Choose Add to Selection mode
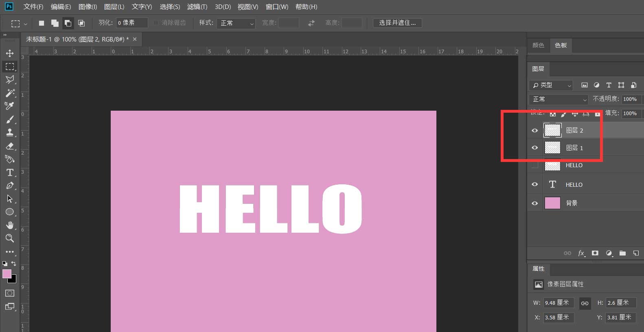The image size is (644, 332). 55,23
